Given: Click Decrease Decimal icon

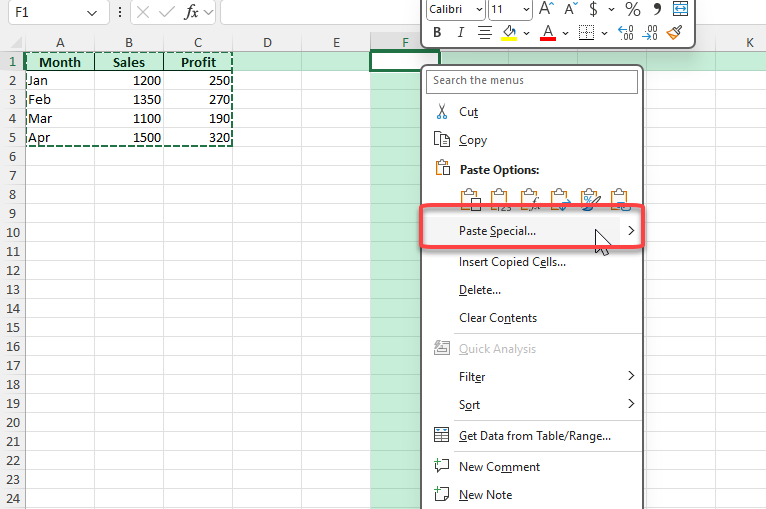Looking at the screenshot, I should click(x=650, y=33).
